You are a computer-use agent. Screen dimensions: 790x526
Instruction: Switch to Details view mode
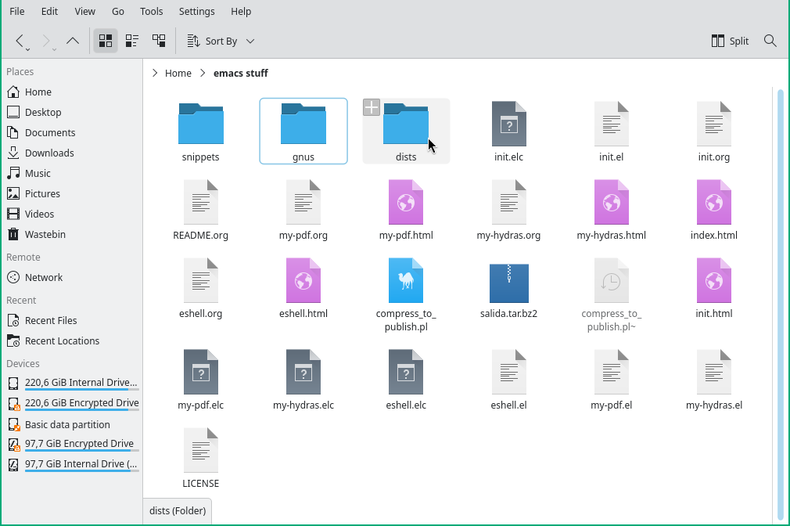point(159,41)
